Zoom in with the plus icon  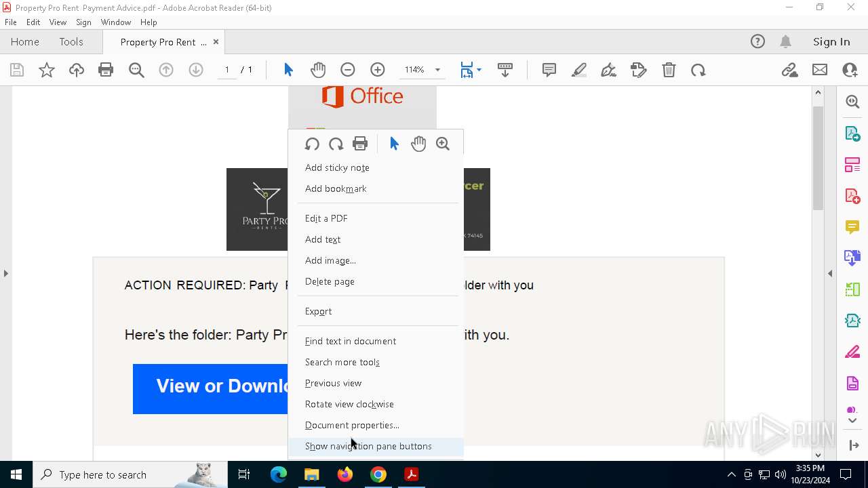378,70
